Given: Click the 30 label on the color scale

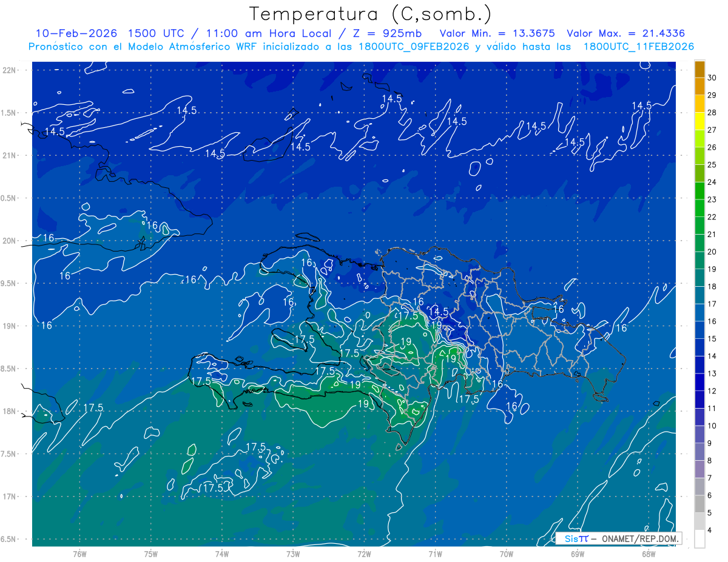Looking at the screenshot, I should [x=712, y=78].
